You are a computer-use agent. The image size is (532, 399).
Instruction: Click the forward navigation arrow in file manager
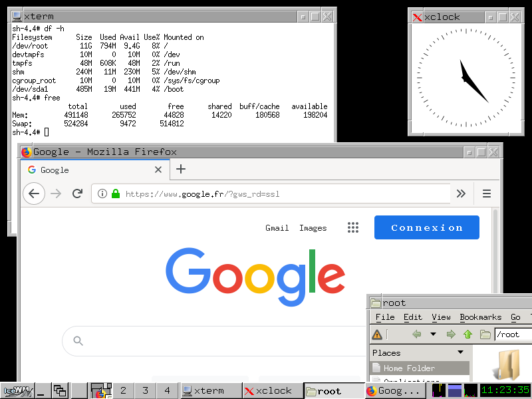pyautogui.click(x=451, y=334)
